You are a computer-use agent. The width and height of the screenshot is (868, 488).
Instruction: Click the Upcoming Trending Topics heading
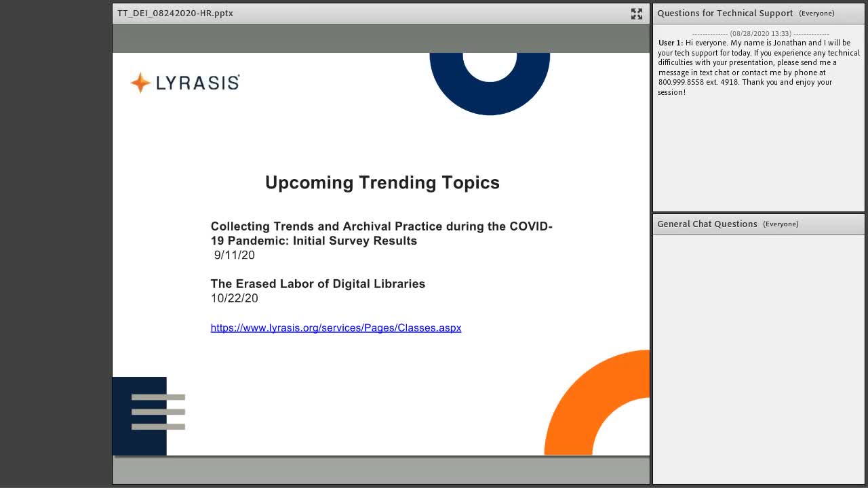pyautogui.click(x=382, y=182)
